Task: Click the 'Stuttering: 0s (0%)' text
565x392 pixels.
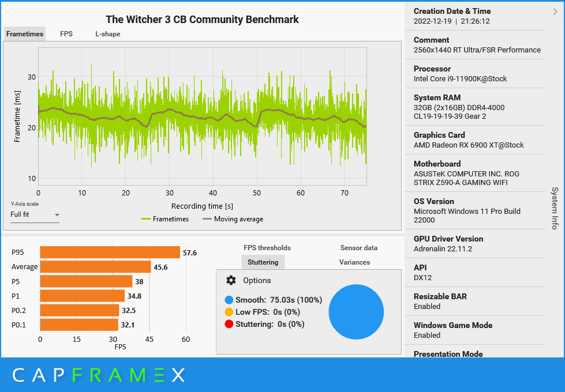Action: 270,324
